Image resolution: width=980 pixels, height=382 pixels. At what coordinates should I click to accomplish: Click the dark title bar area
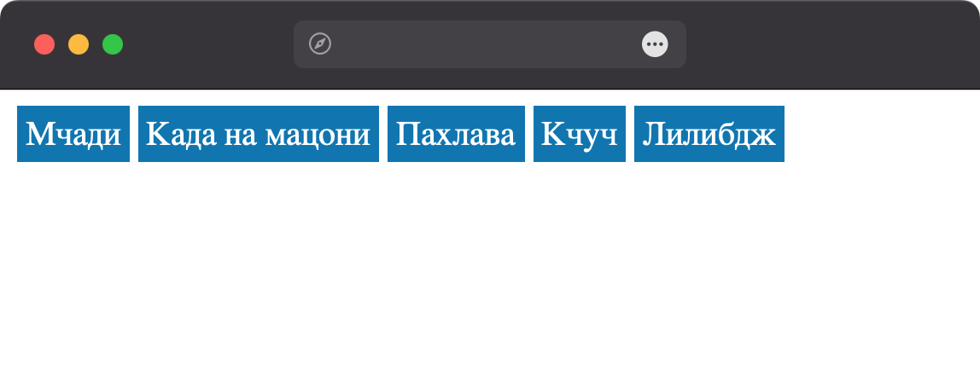(831, 44)
